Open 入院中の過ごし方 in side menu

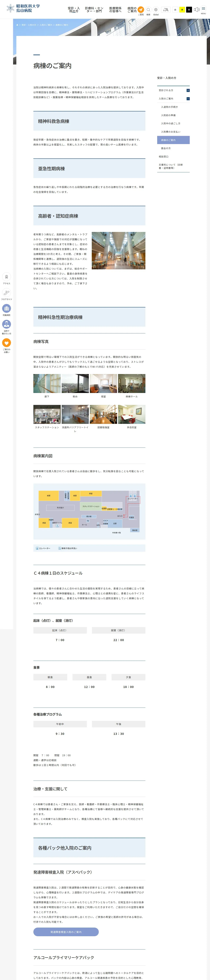170,123
